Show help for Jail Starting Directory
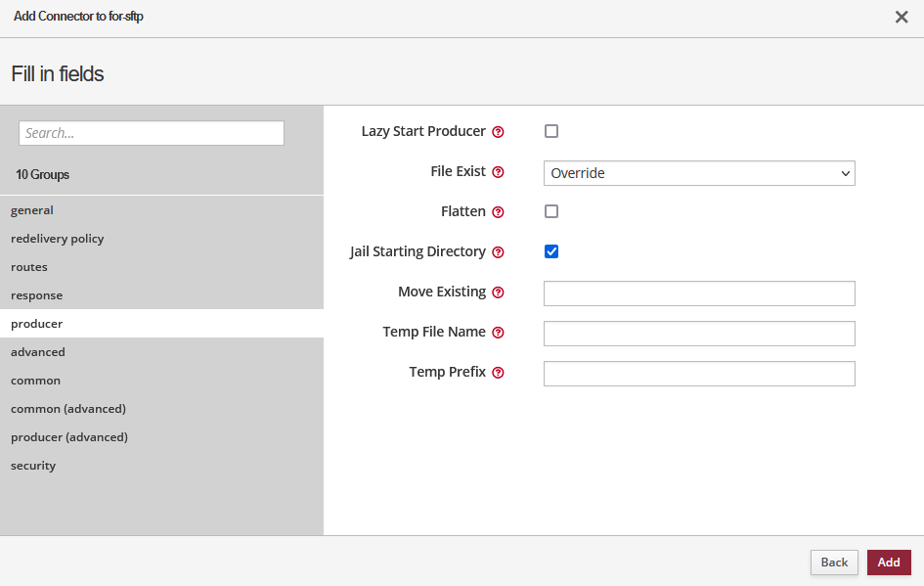The image size is (924, 586). (498, 252)
